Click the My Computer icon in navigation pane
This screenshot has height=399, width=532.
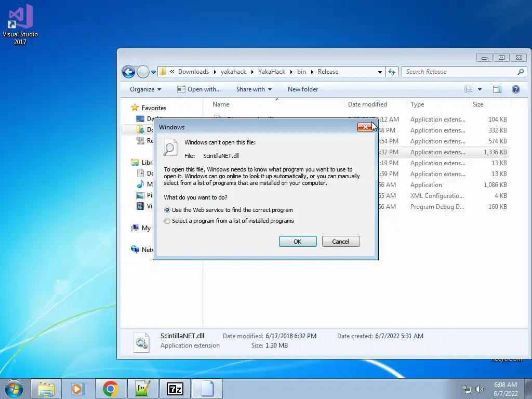(x=135, y=228)
